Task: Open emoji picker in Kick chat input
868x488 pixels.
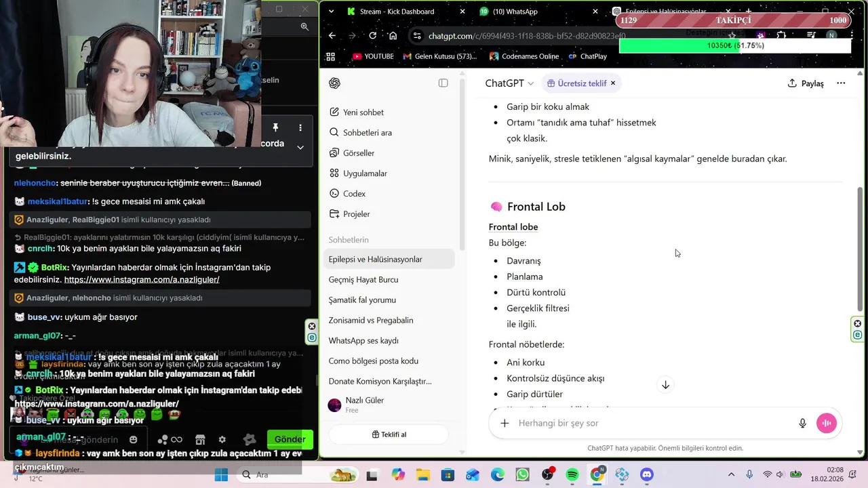Action: point(134,439)
